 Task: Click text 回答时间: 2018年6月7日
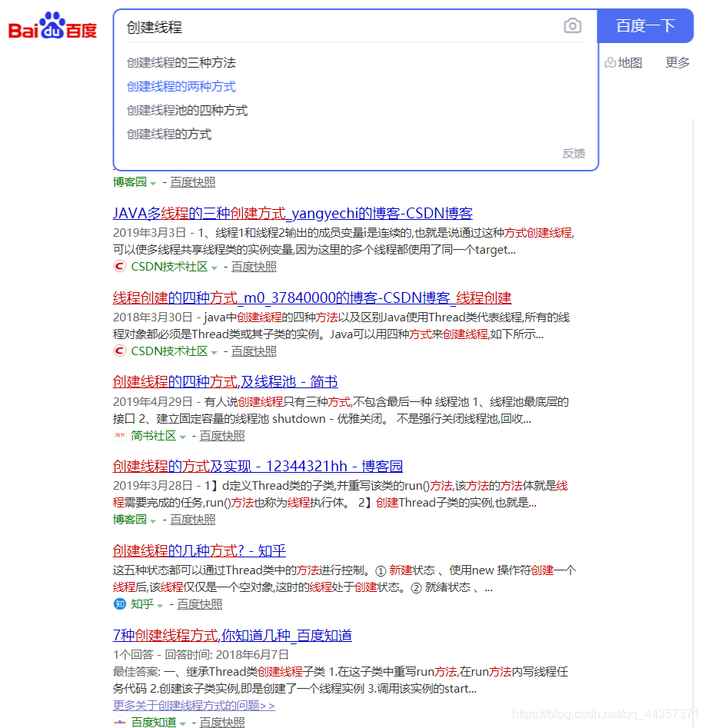(227, 655)
